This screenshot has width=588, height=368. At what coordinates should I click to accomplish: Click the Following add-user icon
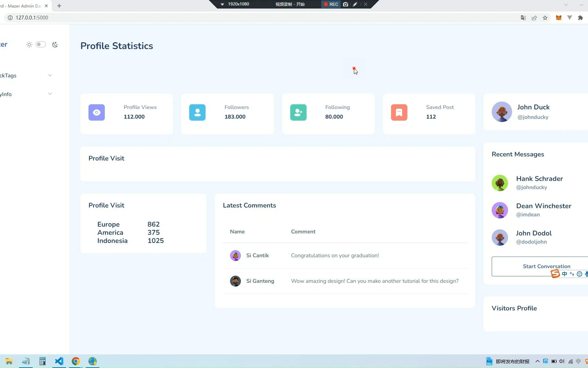[x=298, y=112]
